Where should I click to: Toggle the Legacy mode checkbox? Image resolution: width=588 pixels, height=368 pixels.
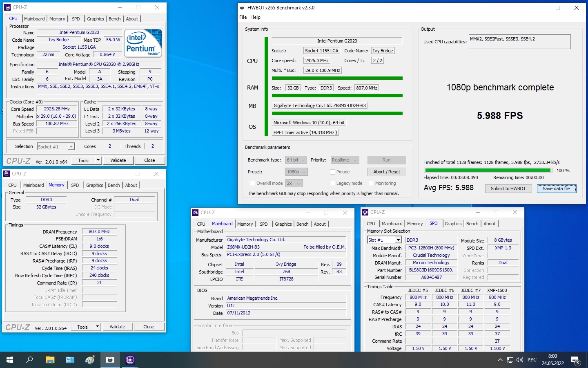coord(332,183)
